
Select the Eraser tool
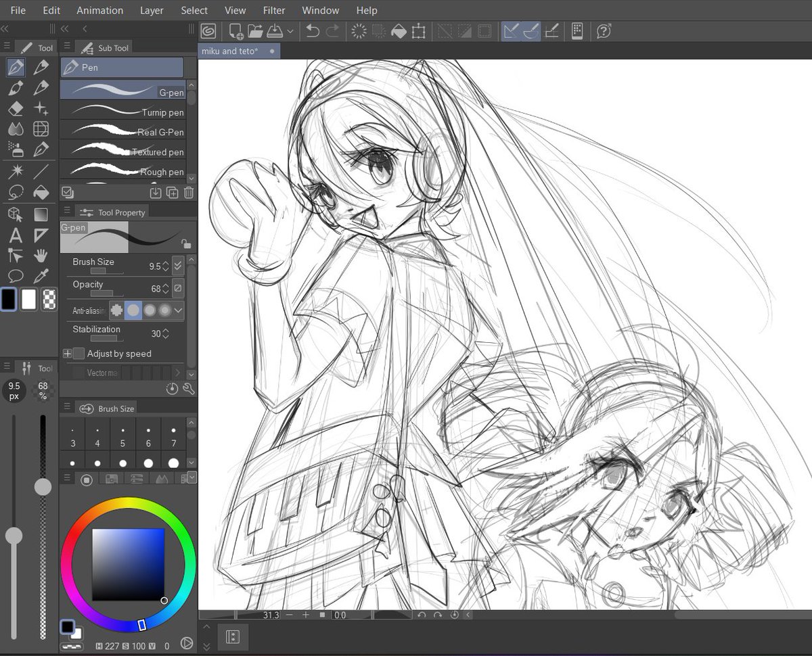click(16, 108)
